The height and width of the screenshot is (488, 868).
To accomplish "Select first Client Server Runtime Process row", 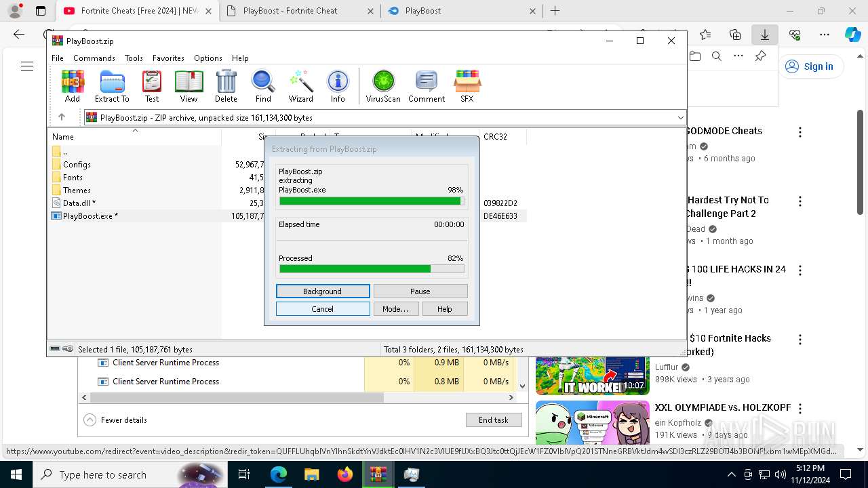I will point(298,363).
